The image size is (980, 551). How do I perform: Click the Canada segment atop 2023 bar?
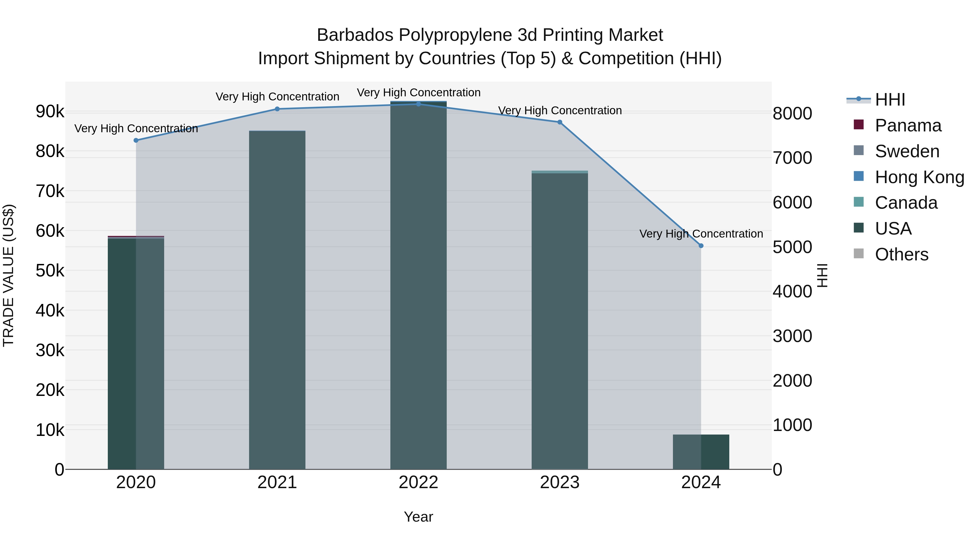point(560,172)
